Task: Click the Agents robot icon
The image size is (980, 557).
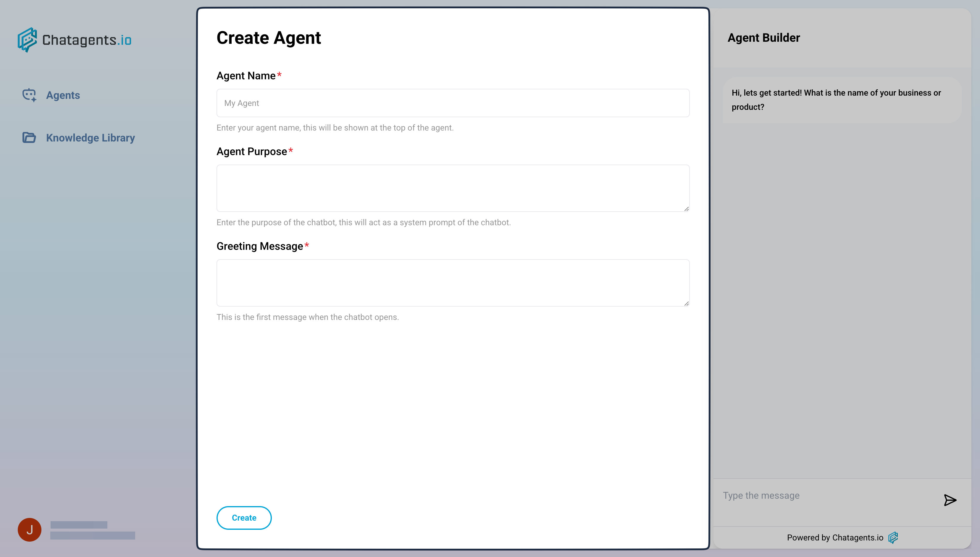Action: tap(29, 95)
